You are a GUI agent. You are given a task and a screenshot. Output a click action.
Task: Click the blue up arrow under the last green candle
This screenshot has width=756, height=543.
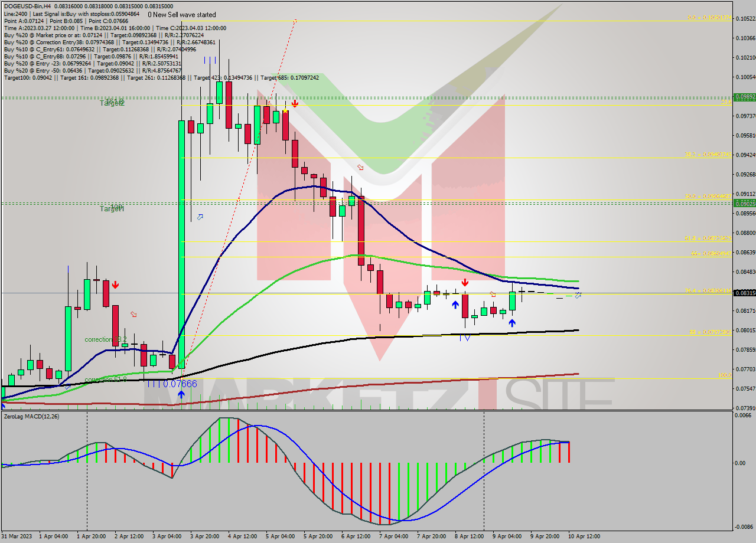(x=512, y=323)
